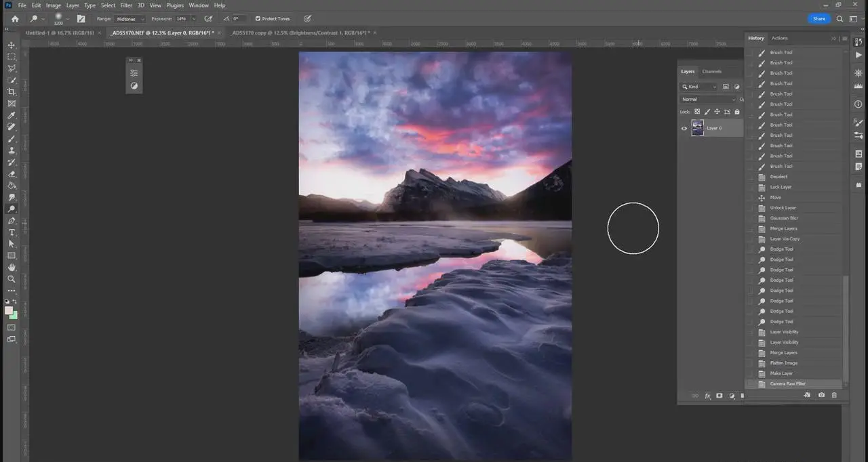Click the Share button
This screenshot has height=462, width=868.
819,19
